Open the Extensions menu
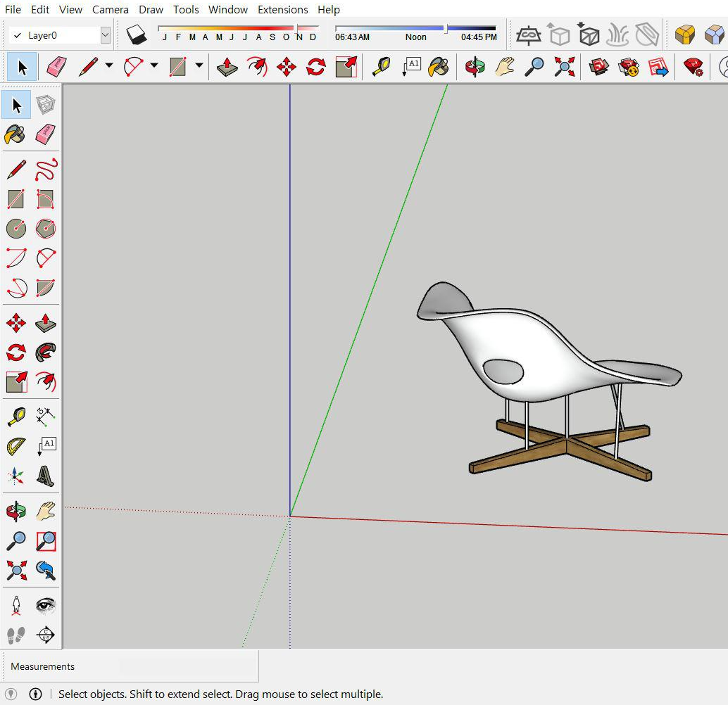This screenshot has height=705, width=728. click(x=283, y=9)
